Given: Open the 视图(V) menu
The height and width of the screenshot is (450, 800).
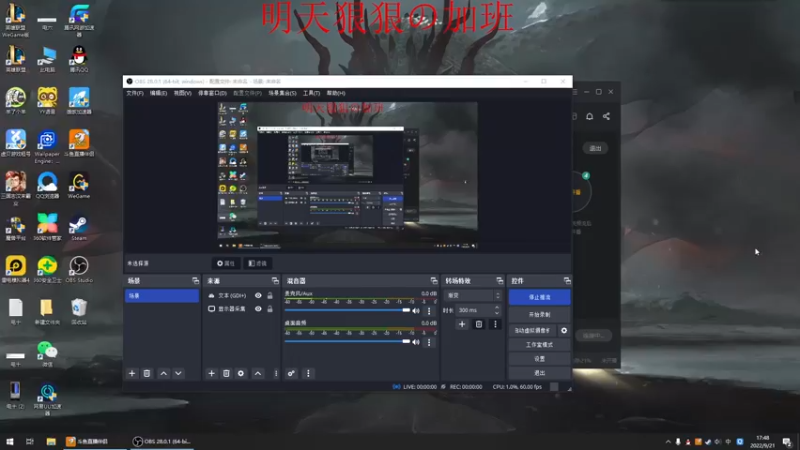Looking at the screenshot, I should point(182,93).
